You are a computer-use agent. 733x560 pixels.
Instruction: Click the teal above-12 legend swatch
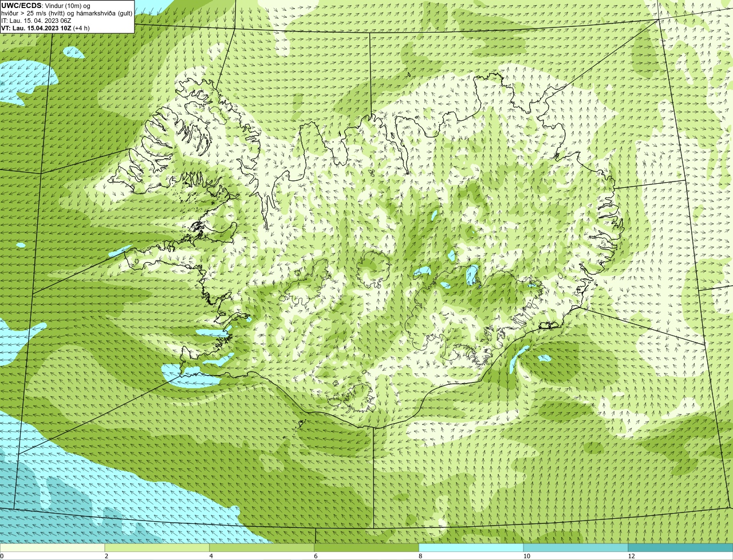[680, 548]
